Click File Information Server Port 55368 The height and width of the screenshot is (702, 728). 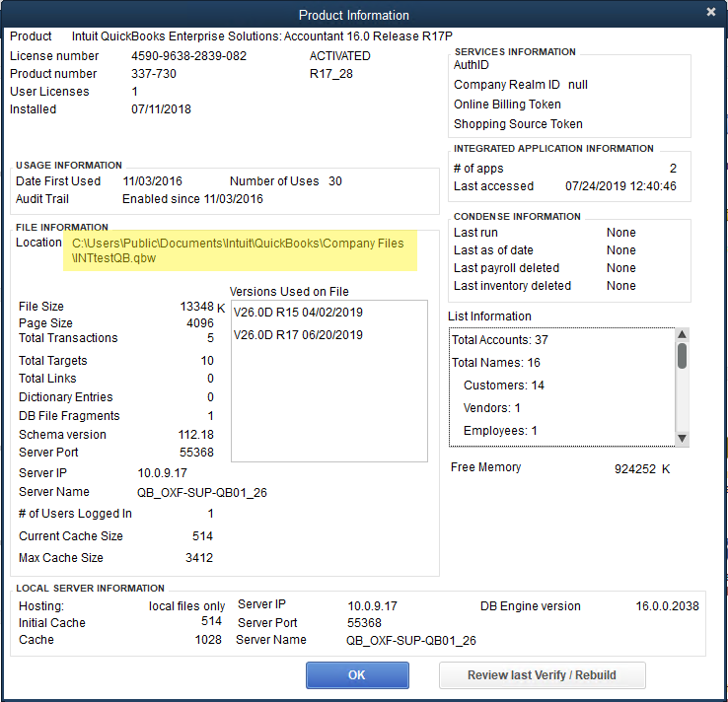[197, 453]
